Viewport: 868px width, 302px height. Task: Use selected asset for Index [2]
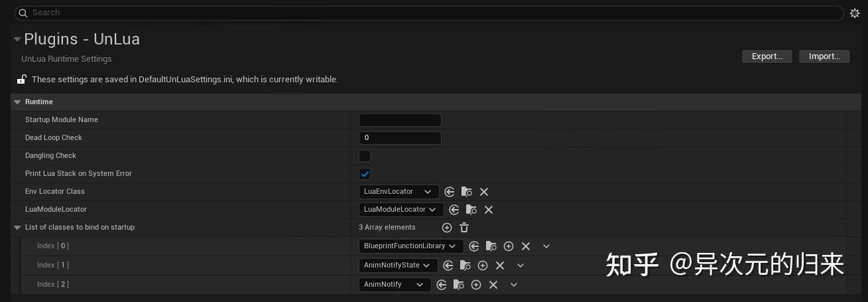tap(442, 285)
